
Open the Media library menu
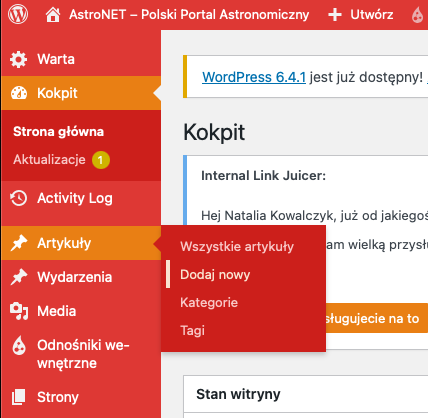pyautogui.click(x=81, y=311)
